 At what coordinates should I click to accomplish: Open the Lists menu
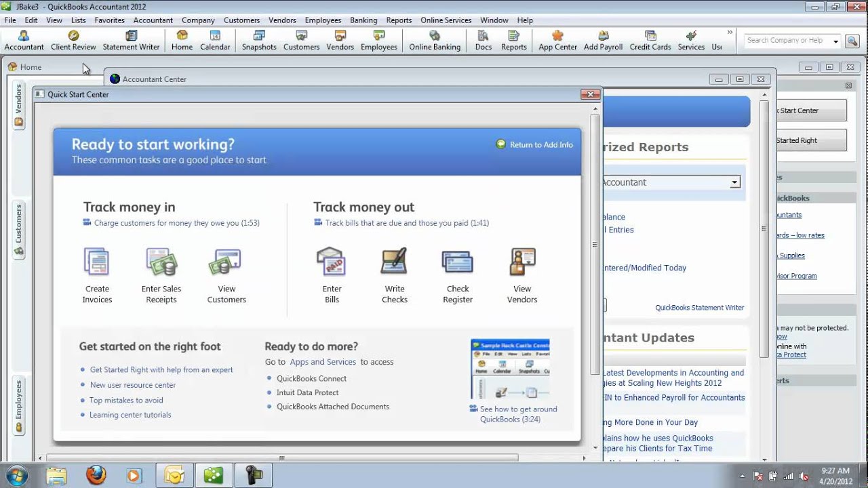pos(78,20)
